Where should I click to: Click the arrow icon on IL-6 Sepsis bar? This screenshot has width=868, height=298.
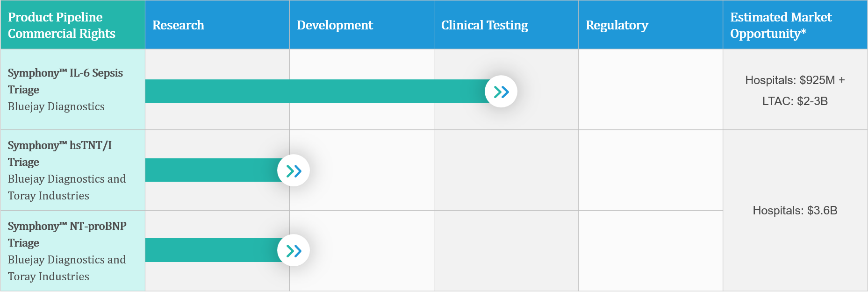[501, 92]
